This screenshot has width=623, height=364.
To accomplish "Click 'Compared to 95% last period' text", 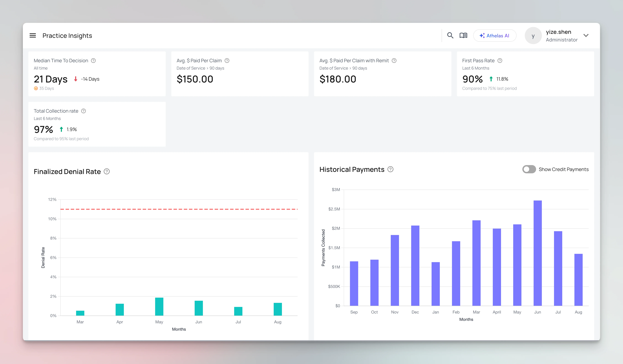I will (x=61, y=139).
